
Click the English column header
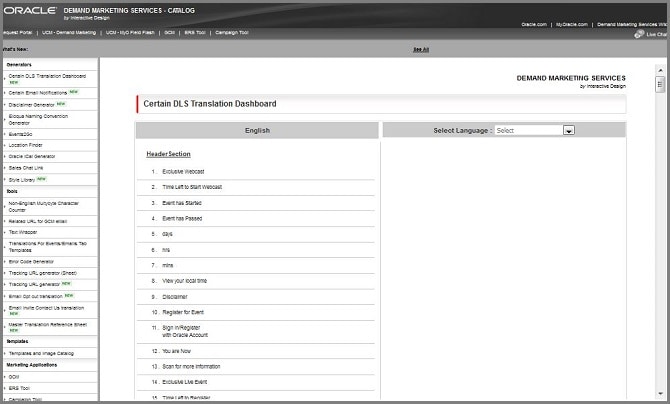click(257, 130)
